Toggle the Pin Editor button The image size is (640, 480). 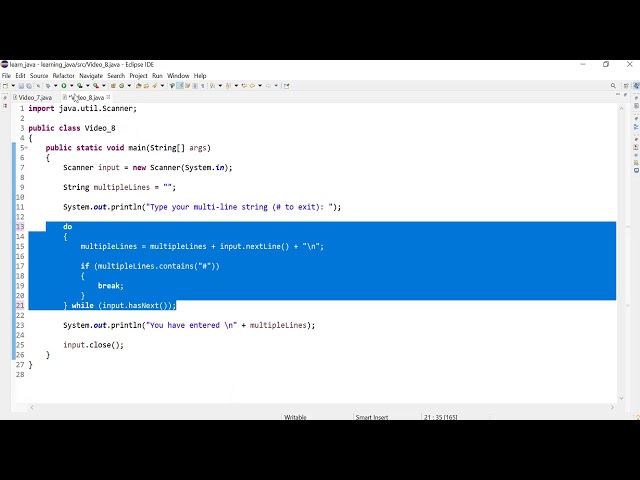(x=287, y=86)
